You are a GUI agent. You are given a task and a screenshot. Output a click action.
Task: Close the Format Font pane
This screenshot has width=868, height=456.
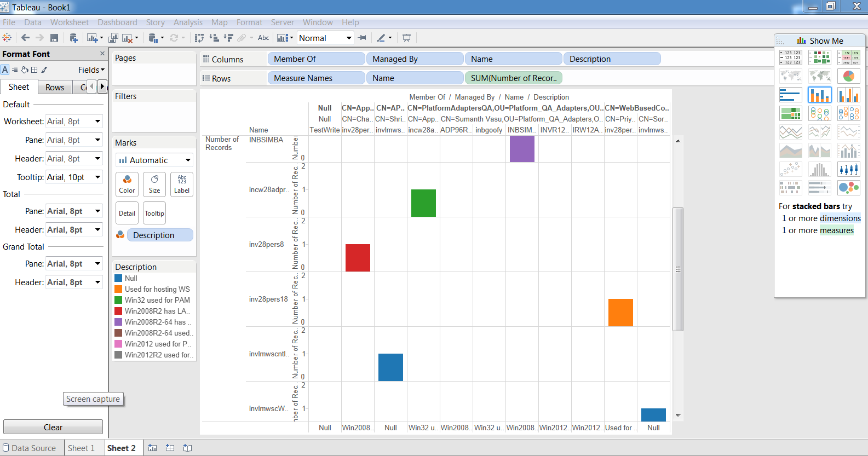tap(102, 54)
